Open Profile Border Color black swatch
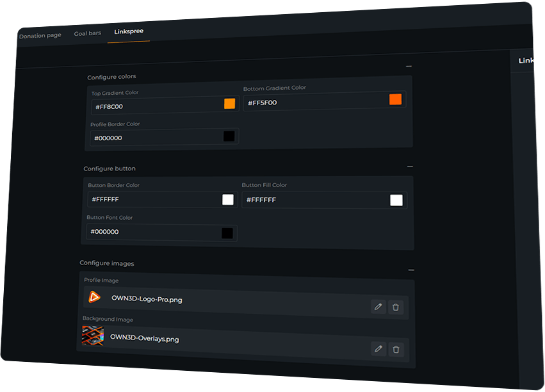The height and width of the screenshot is (392, 545). pos(229,136)
